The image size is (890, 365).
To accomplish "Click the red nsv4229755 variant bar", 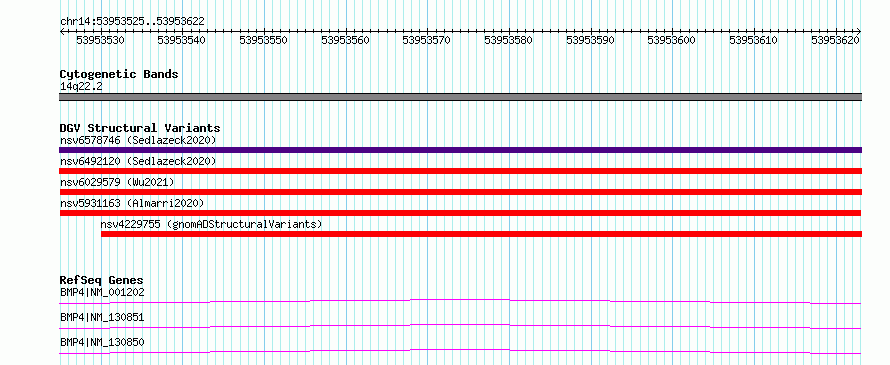I will tap(481, 234).
